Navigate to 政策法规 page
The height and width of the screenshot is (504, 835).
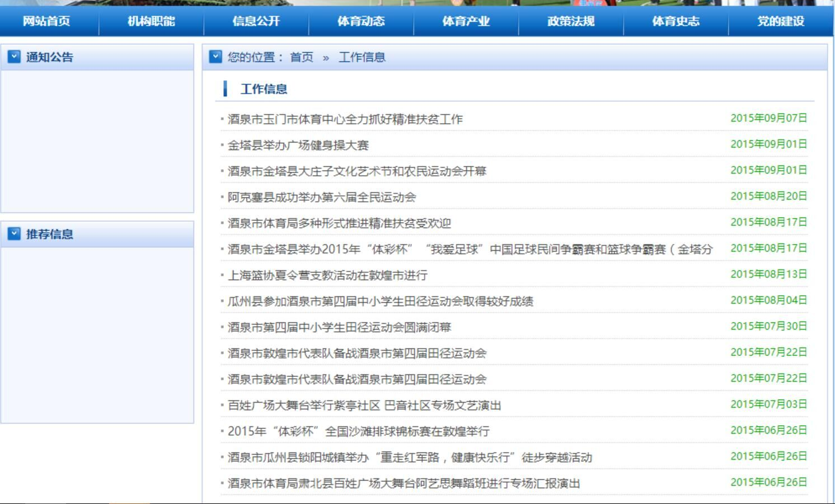click(x=571, y=21)
